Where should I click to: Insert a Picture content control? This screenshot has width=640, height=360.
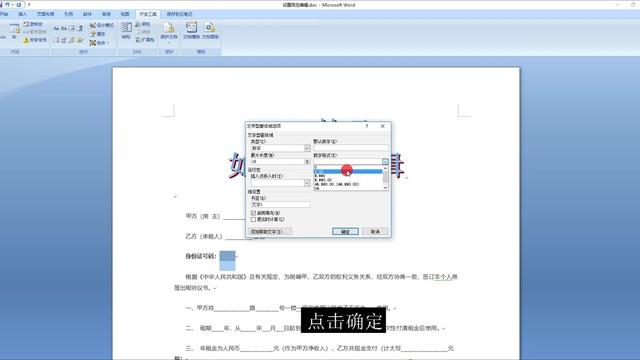[x=72, y=29]
